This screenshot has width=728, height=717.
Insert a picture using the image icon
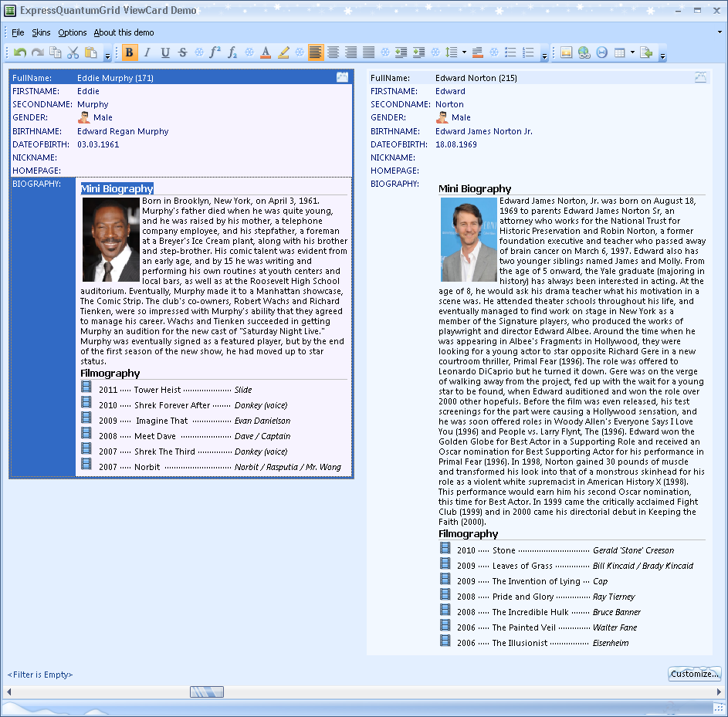(567, 52)
